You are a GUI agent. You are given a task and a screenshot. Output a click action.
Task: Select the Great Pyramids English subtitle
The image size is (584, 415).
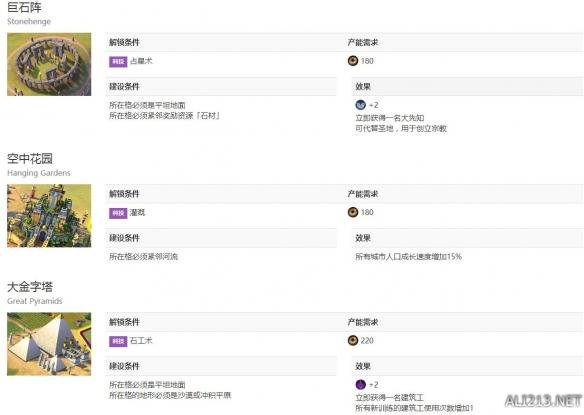coord(35,301)
